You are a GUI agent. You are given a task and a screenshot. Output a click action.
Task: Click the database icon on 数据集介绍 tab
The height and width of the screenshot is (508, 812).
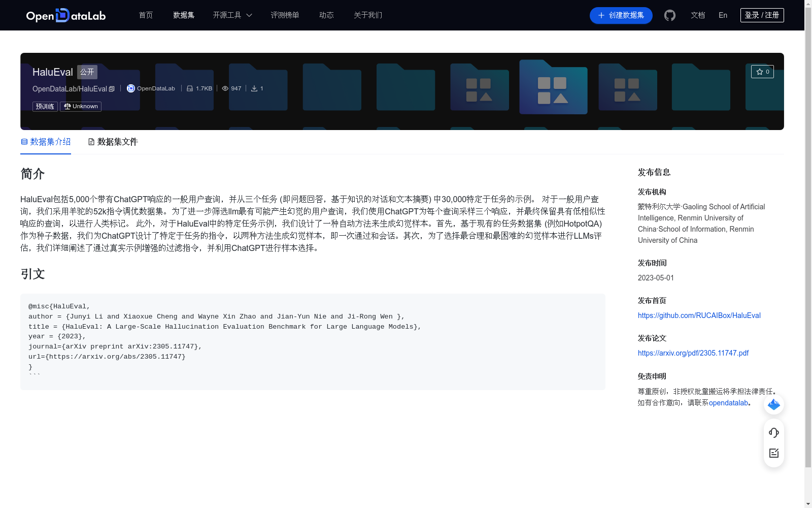(x=24, y=142)
